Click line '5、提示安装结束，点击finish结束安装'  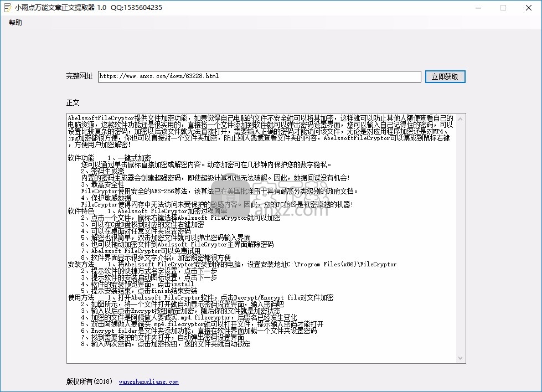pyautogui.click(x=139, y=291)
